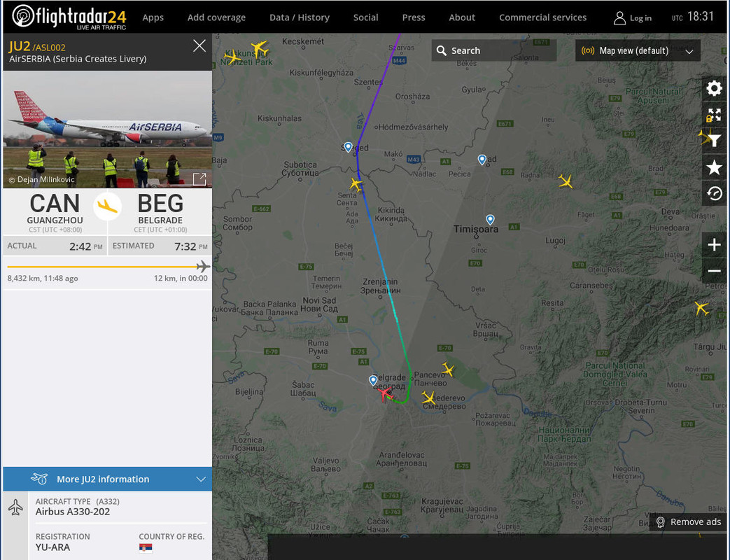This screenshot has height=560, width=730.
Task: Click the © Dejan Milinkovic photo credit
Action: click(41, 180)
